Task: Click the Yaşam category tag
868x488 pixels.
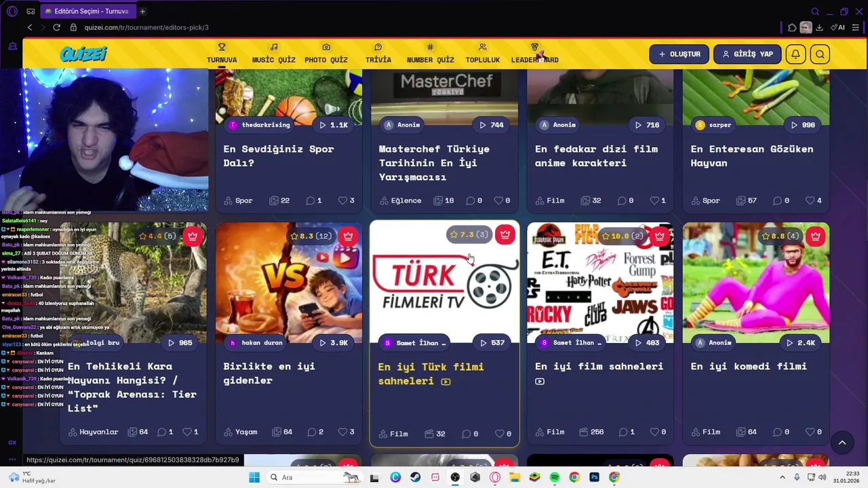Action: 240,432
